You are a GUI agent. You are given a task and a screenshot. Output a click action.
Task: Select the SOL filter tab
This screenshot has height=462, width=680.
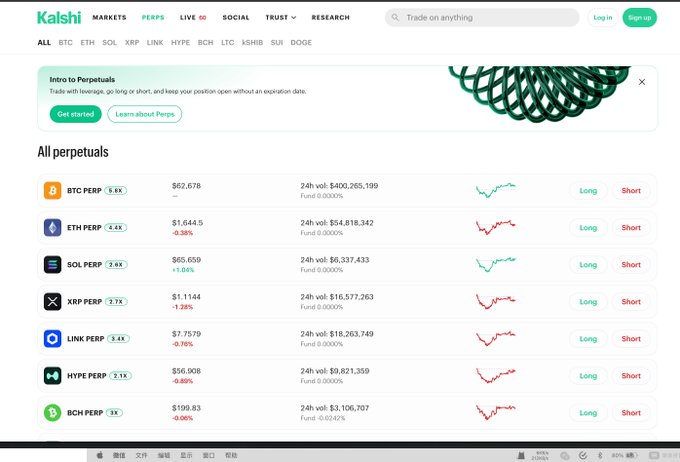click(x=109, y=43)
